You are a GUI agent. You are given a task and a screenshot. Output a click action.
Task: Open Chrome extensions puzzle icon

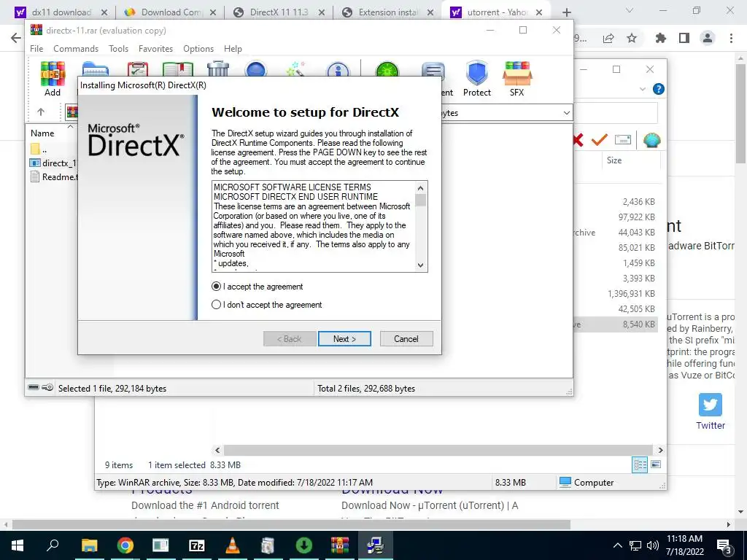point(661,38)
